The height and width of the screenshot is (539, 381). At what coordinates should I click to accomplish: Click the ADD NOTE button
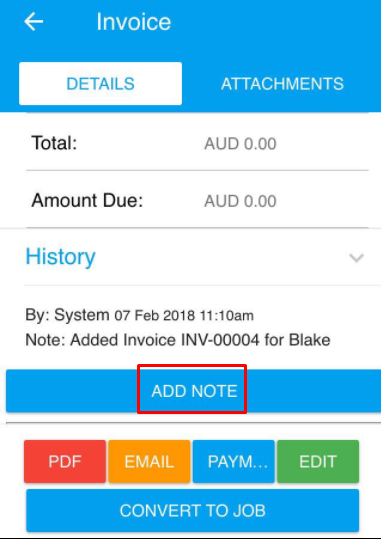coord(194,391)
